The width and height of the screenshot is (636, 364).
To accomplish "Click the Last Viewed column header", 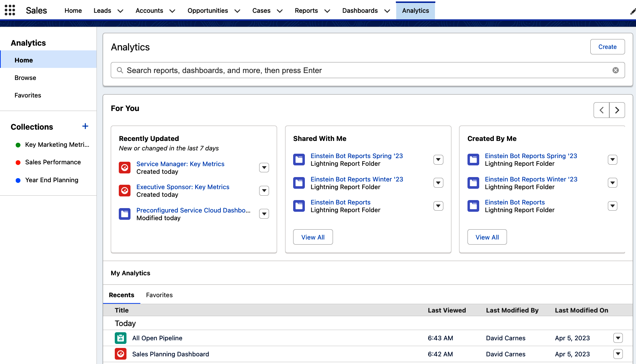I will [447, 310].
